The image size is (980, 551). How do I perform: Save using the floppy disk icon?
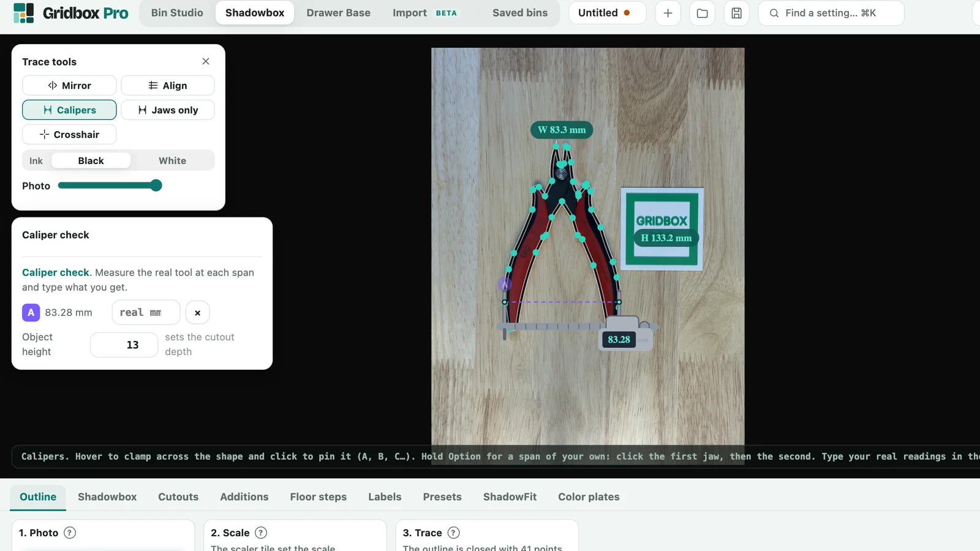click(x=736, y=13)
